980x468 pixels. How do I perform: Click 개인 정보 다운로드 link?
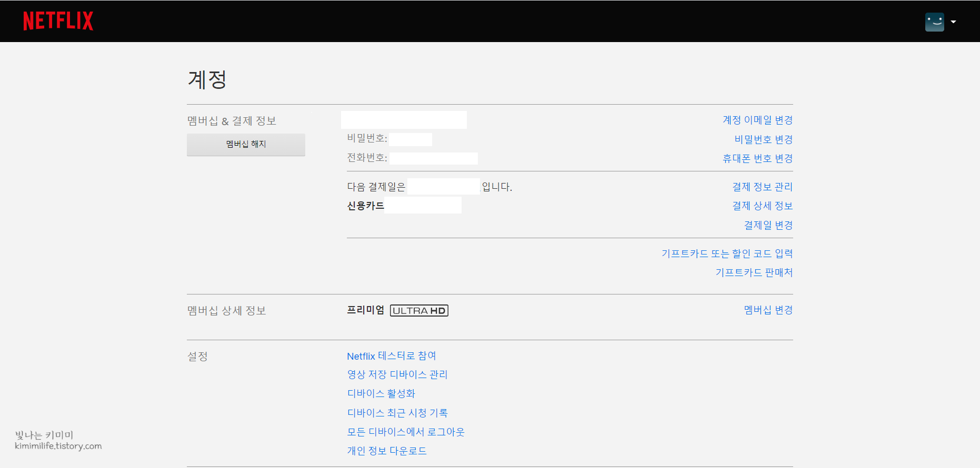387,451
